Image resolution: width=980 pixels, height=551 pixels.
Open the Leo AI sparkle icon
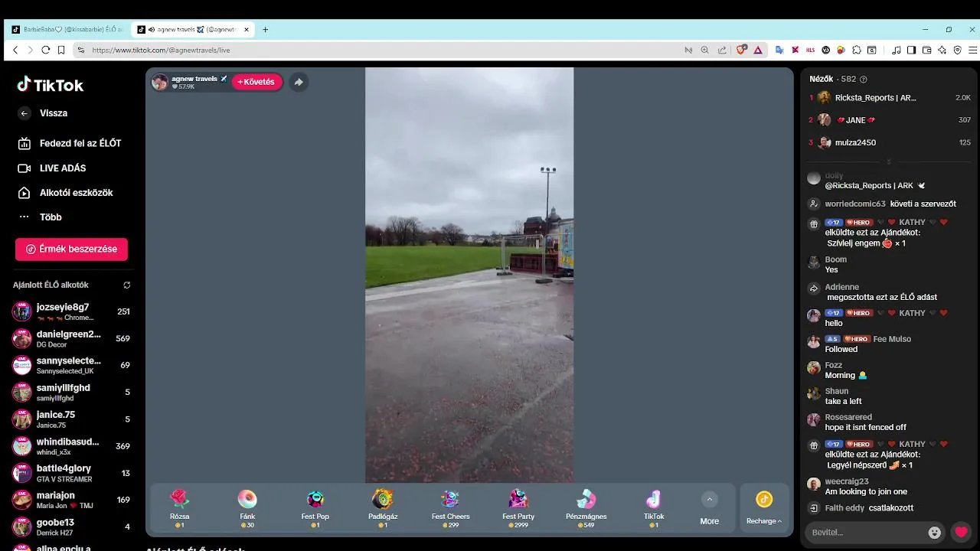[x=942, y=50]
